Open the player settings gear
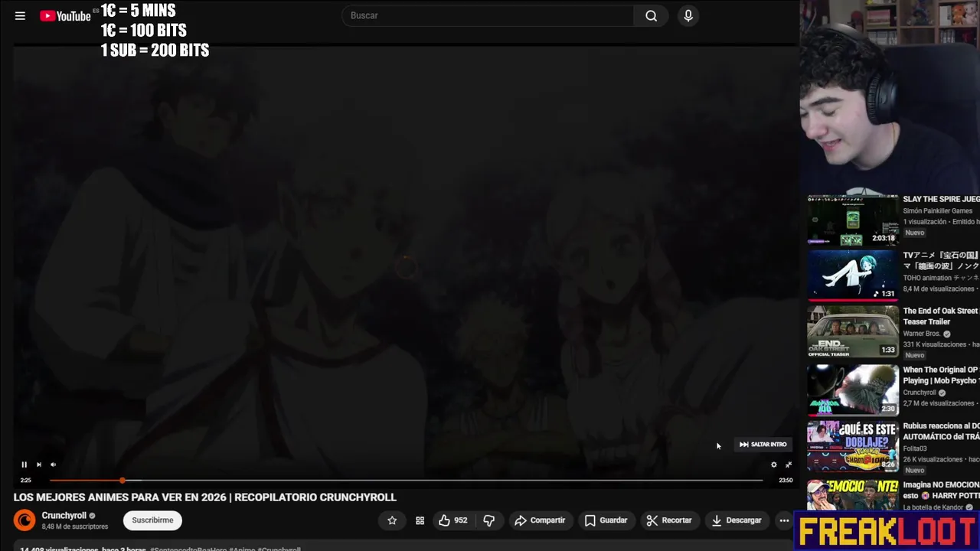The width and height of the screenshot is (980, 551). [x=773, y=465]
